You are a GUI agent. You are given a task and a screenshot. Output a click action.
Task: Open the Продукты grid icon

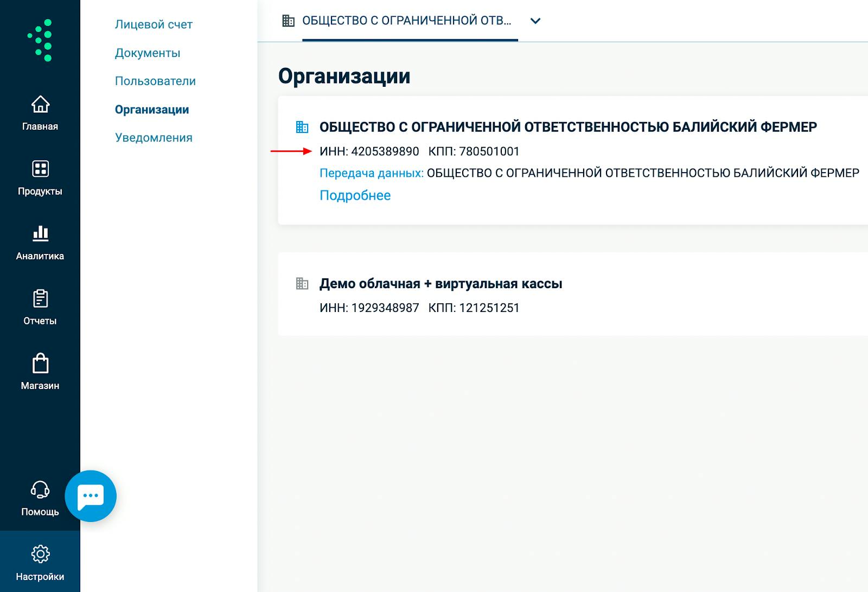(40, 169)
